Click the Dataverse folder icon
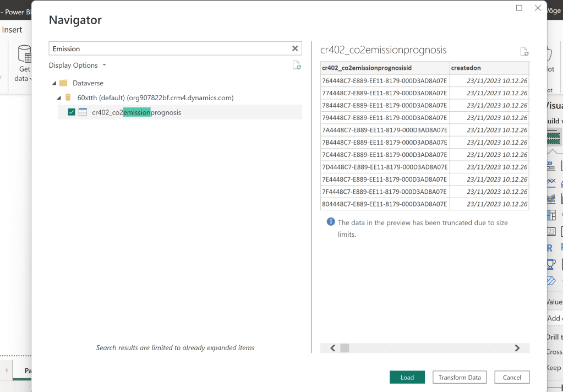Image resolution: width=563 pixels, height=392 pixels. pyautogui.click(x=63, y=83)
